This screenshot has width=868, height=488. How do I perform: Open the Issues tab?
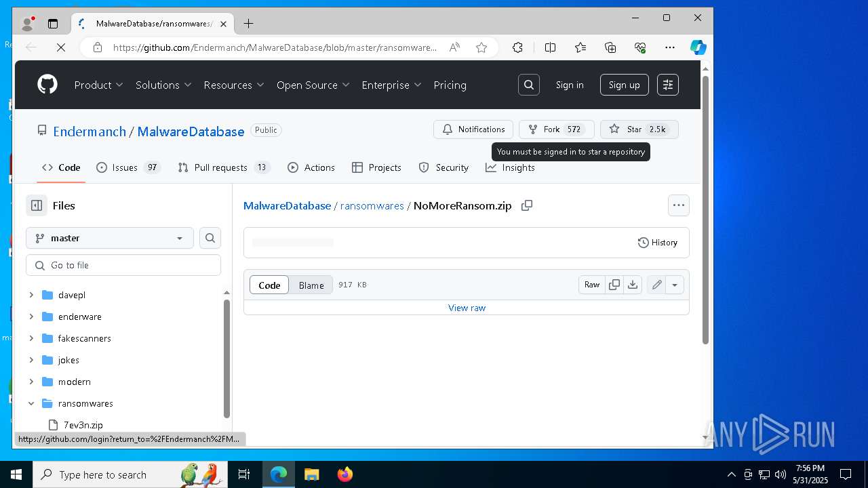(x=129, y=167)
